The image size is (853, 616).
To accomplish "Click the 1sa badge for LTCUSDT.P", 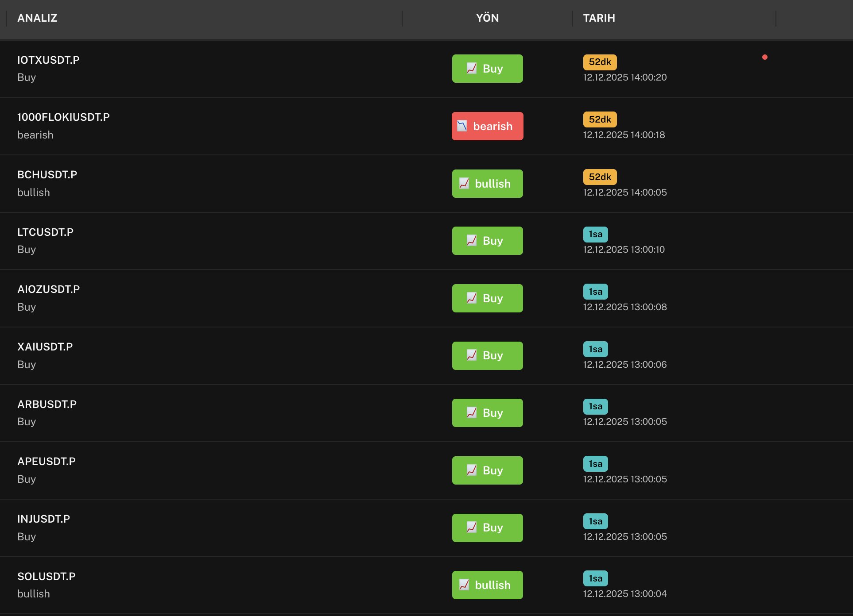I will coord(595,234).
